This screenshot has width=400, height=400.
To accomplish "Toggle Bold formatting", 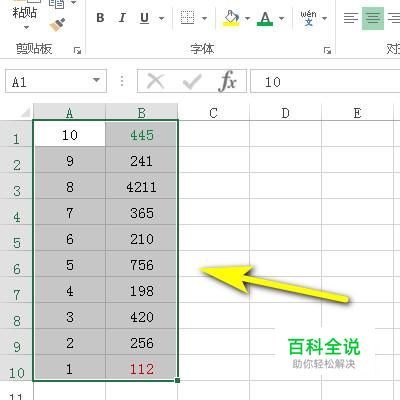I will (100, 18).
